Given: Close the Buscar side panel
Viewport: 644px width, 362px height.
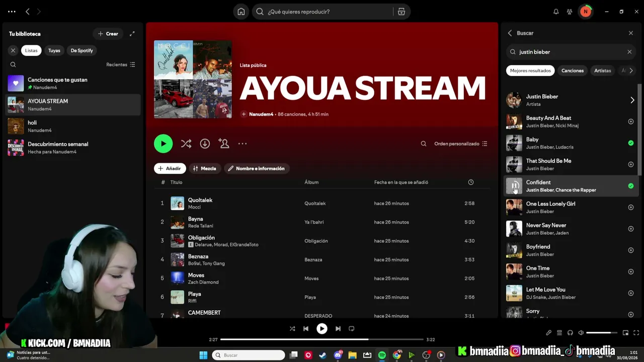Looking at the screenshot, I should [x=631, y=33].
